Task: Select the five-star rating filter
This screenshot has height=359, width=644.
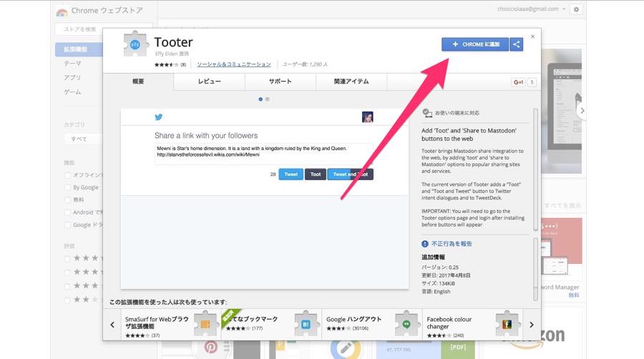Action: (x=67, y=258)
